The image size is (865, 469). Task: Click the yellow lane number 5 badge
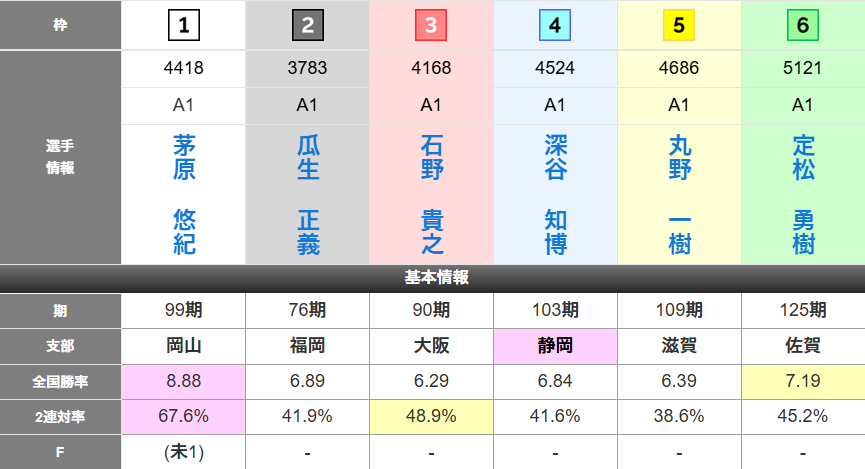[x=679, y=26]
